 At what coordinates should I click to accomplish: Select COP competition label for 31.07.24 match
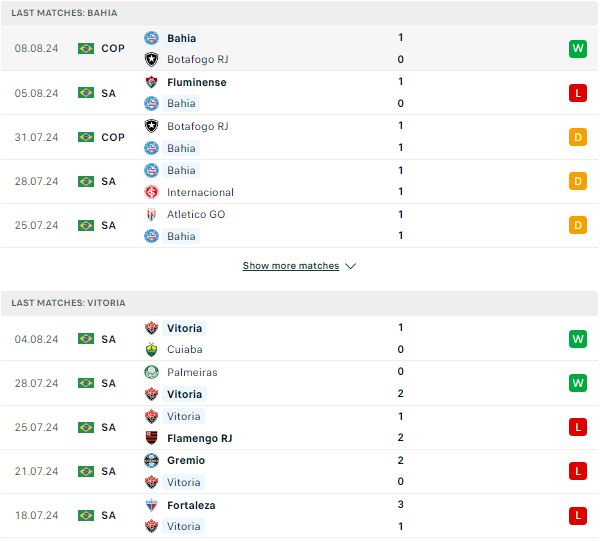coord(113,137)
